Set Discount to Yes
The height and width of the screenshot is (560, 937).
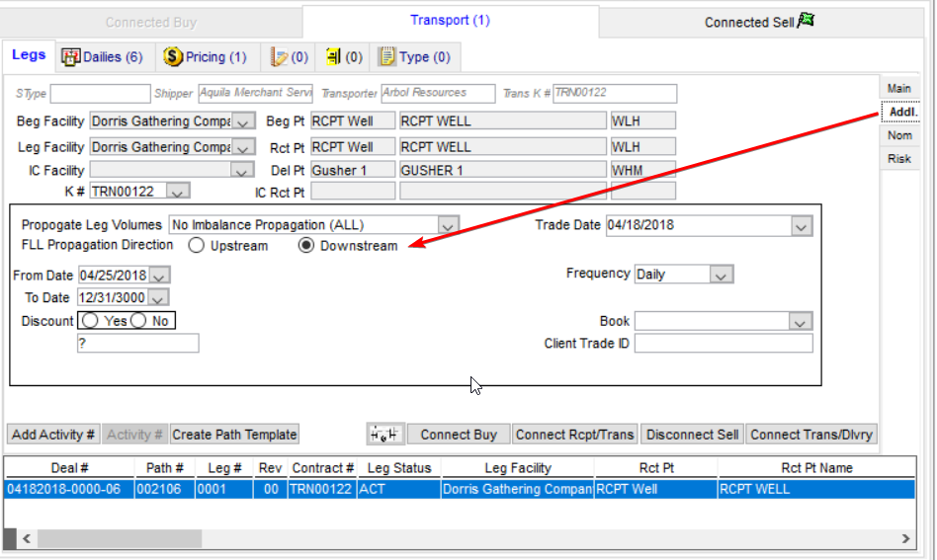pyautogui.click(x=91, y=321)
